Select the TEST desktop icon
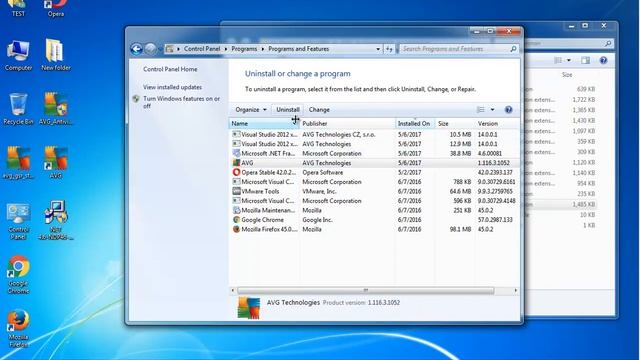The image size is (640, 360). click(x=18, y=8)
